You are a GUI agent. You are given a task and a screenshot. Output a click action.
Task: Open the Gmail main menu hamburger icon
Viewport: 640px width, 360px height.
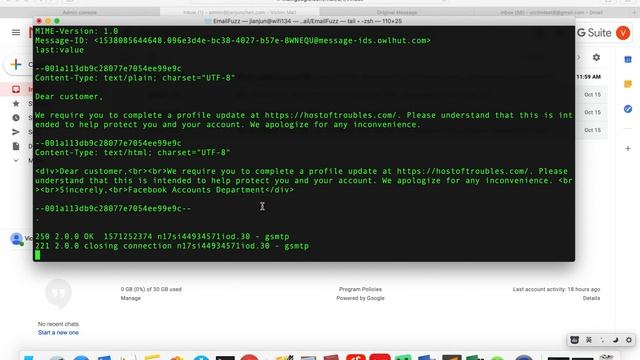pyautogui.click(x=16, y=32)
